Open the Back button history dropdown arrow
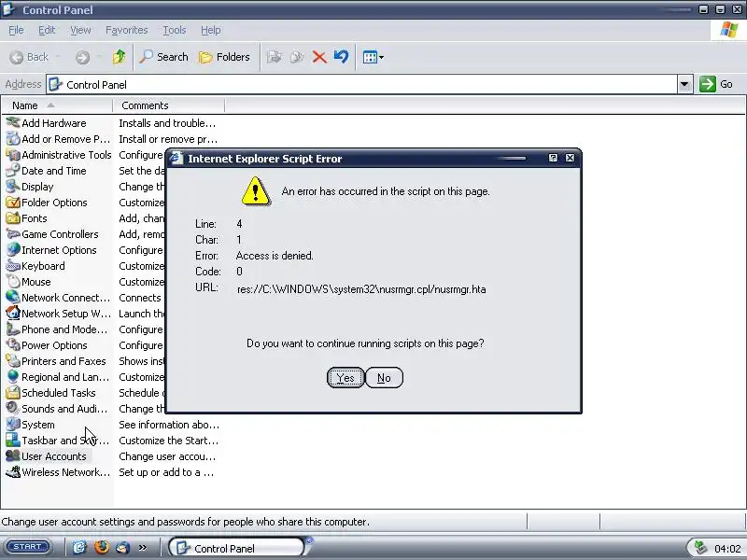Screen dimensions: 747x560 [58, 57]
